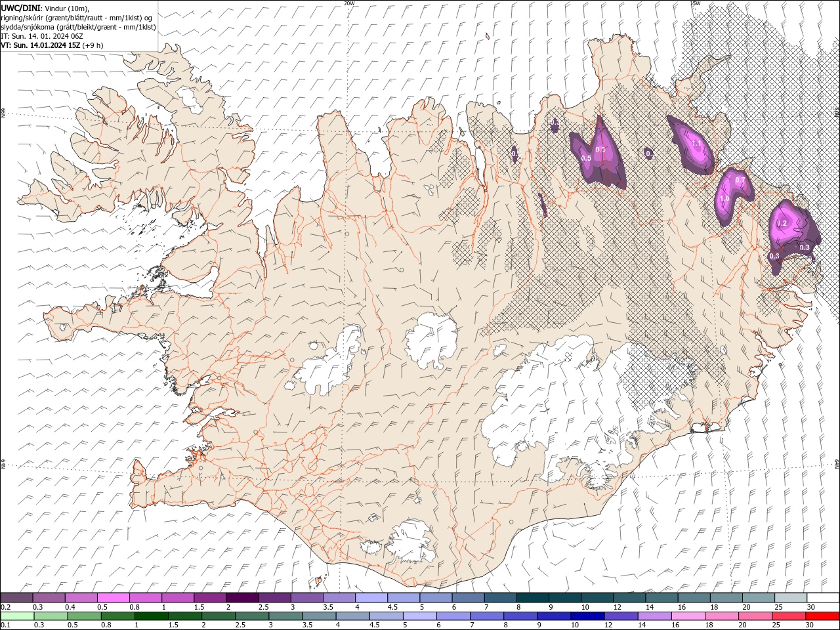Screen dimensions: 840x630
Task: Click the "1.1" snowfall value on the map
Action: [697, 143]
